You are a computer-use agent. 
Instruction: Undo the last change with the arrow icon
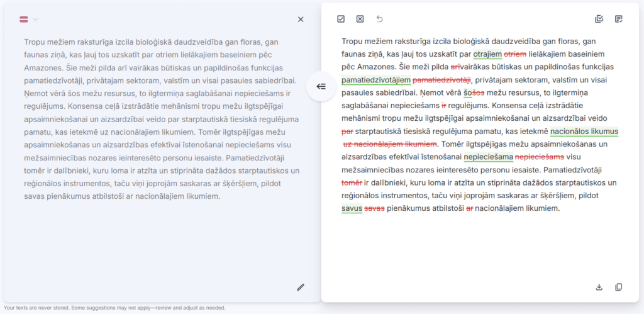click(379, 19)
